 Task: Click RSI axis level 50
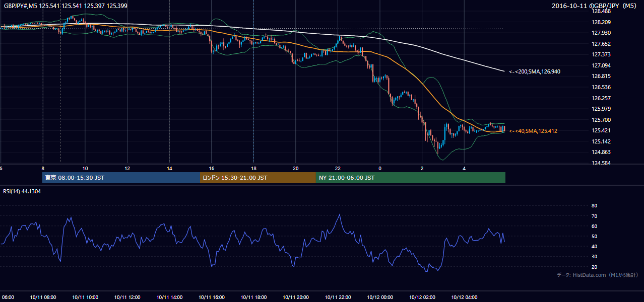[x=594, y=236]
